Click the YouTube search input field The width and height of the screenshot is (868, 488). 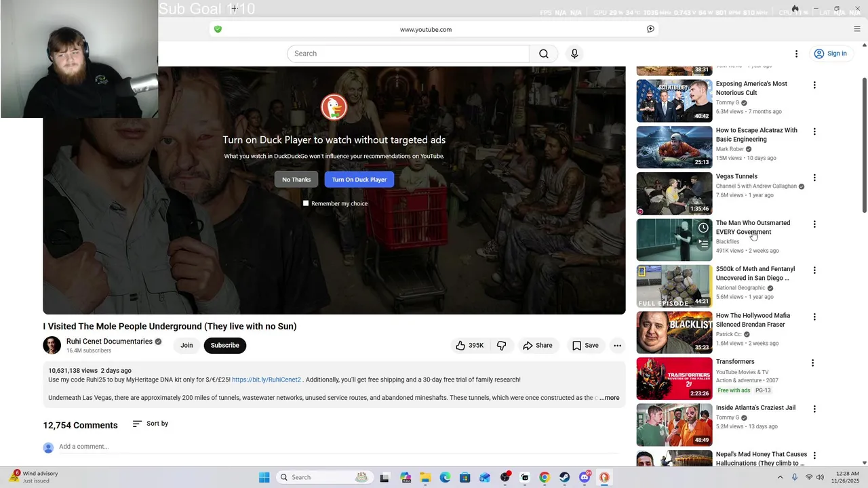408,54
